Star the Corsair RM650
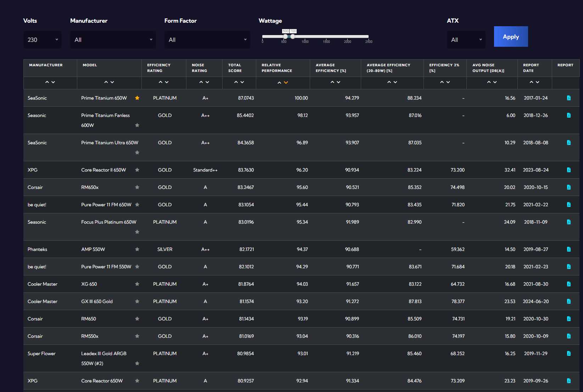Viewport: 583px width, 392px height. point(137,319)
